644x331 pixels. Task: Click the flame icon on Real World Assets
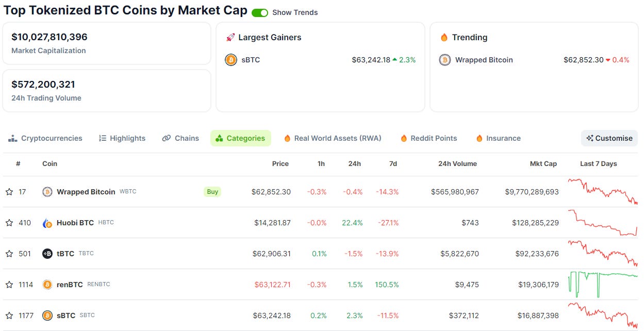pos(288,138)
